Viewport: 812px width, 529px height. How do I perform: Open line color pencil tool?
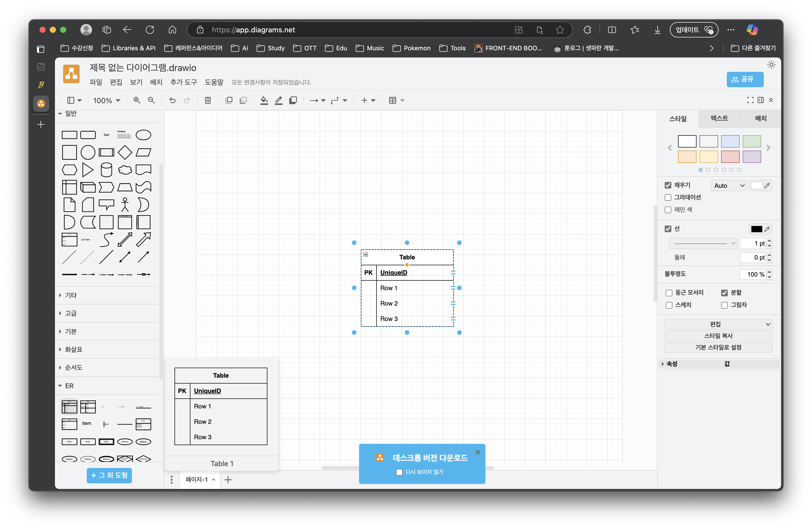click(x=278, y=100)
